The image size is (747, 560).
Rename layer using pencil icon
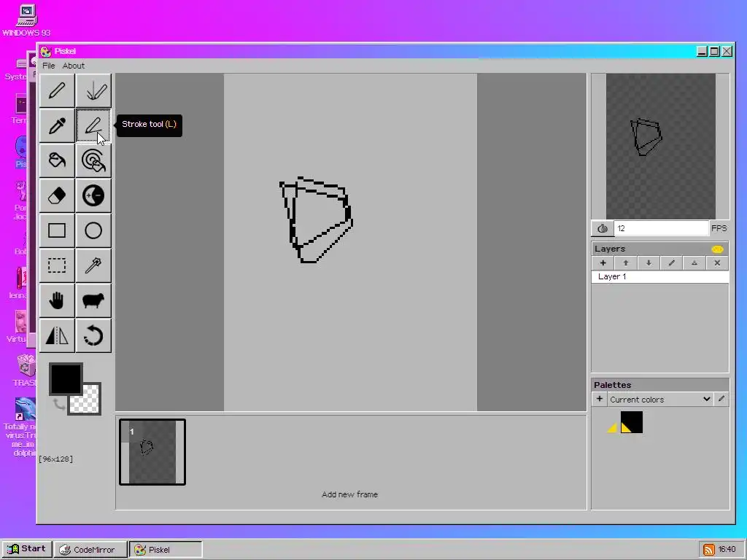[x=672, y=262]
